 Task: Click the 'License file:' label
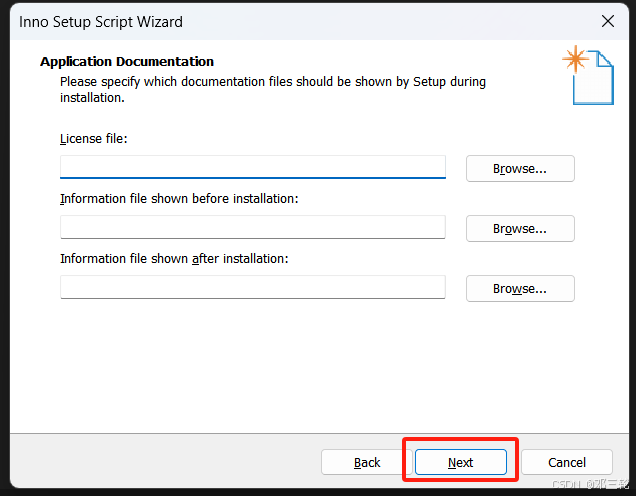click(x=94, y=139)
